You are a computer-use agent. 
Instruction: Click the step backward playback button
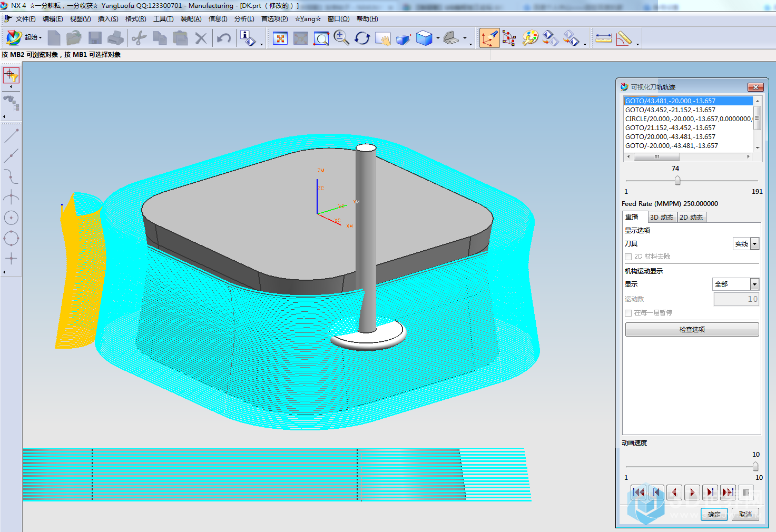[674, 492]
